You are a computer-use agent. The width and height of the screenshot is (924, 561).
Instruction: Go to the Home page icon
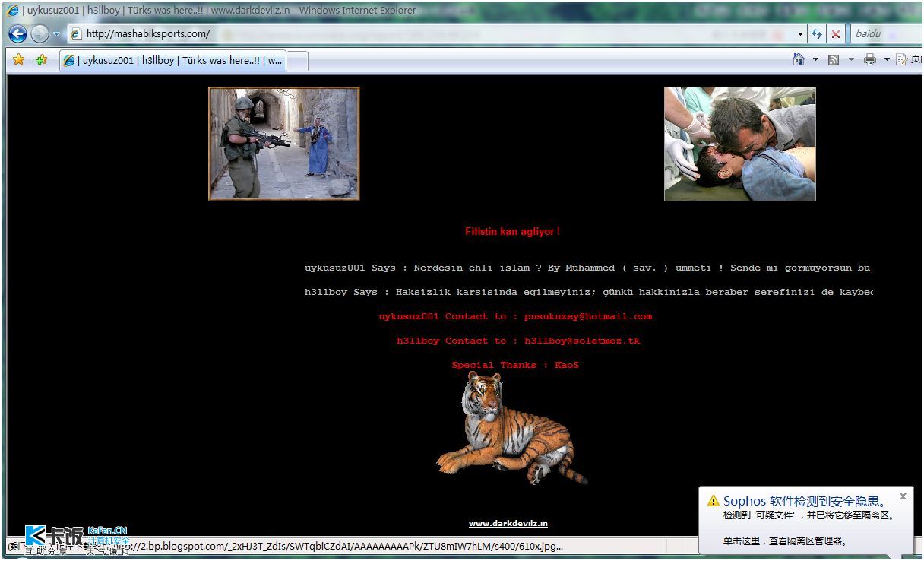[798, 59]
